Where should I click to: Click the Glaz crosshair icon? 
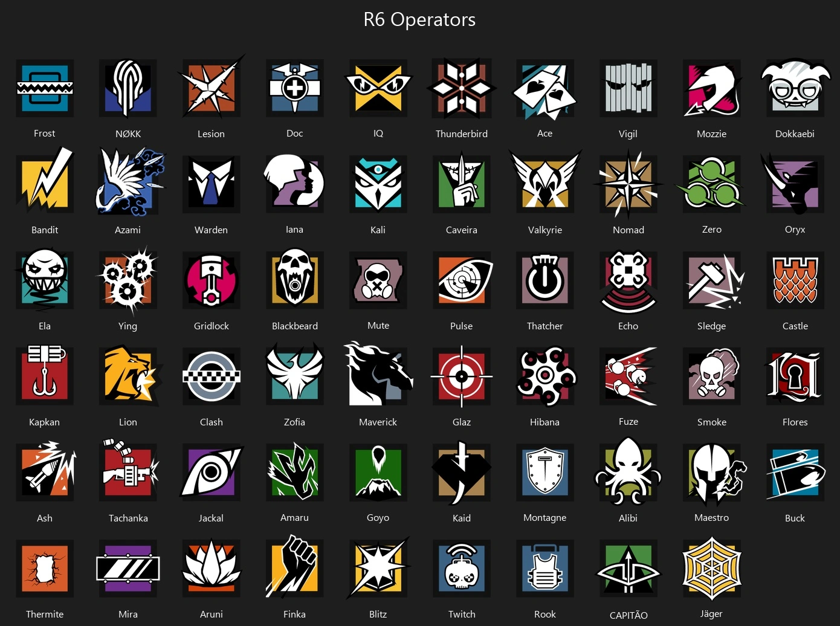tap(462, 376)
